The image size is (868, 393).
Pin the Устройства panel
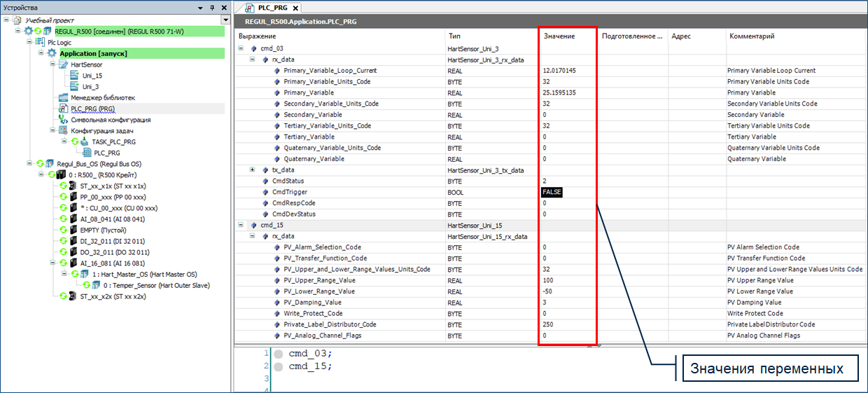(213, 8)
